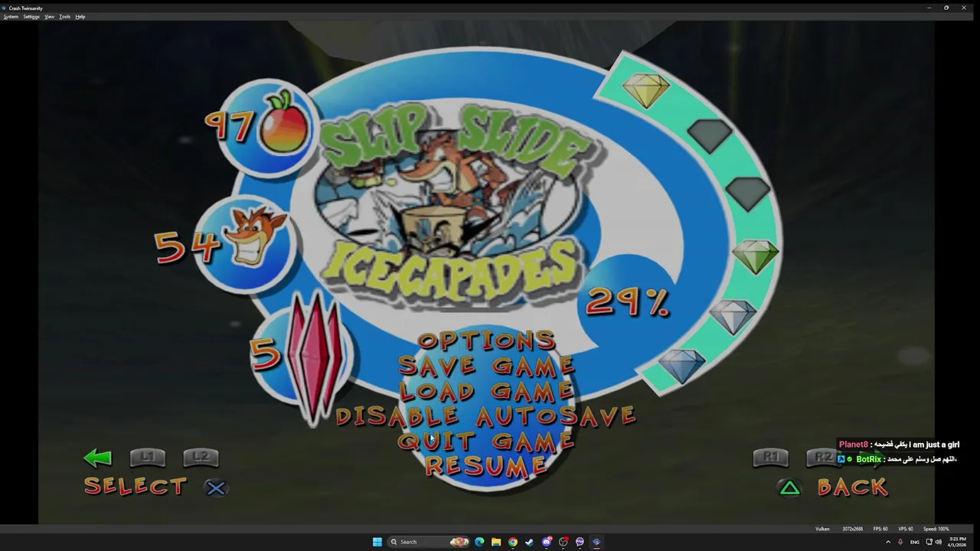The height and width of the screenshot is (551, 980).
Task: Click the L2 button prompt
Action: [201, 457]
